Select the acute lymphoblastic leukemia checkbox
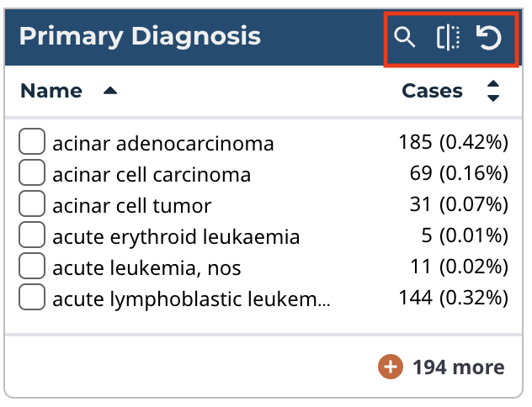The width and height of the screenshot is (532, 407). tap(32, 298)
